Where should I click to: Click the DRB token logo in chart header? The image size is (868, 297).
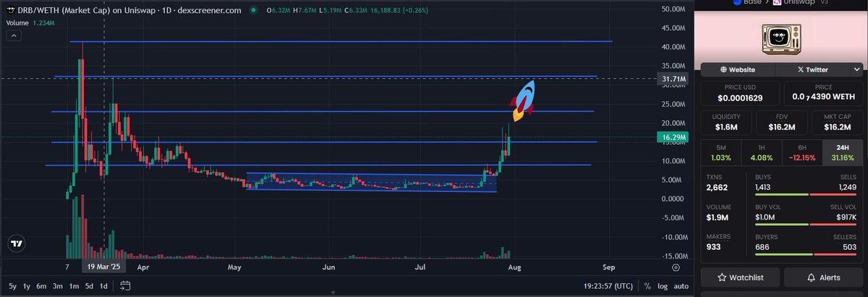click(12, 10)
